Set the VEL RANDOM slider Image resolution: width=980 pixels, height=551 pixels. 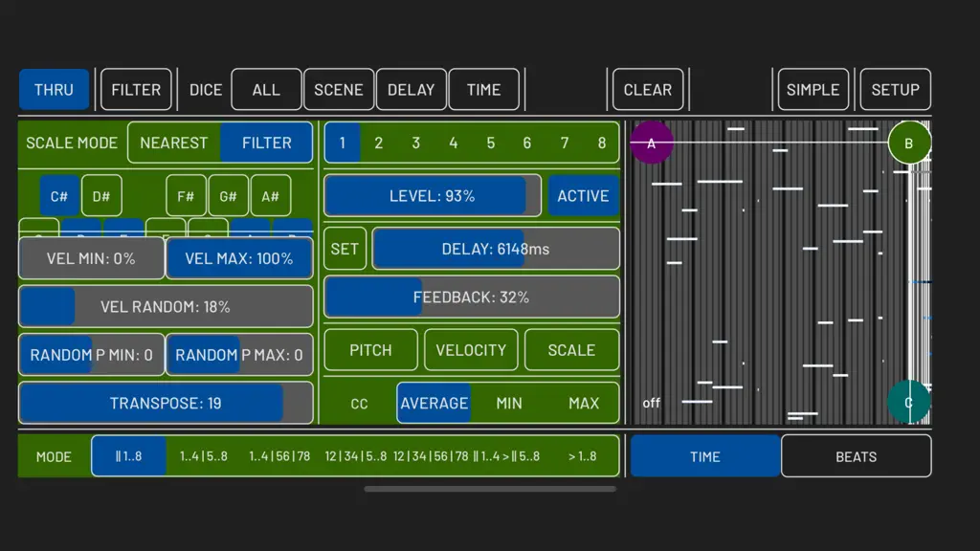[x=166, y=307]
